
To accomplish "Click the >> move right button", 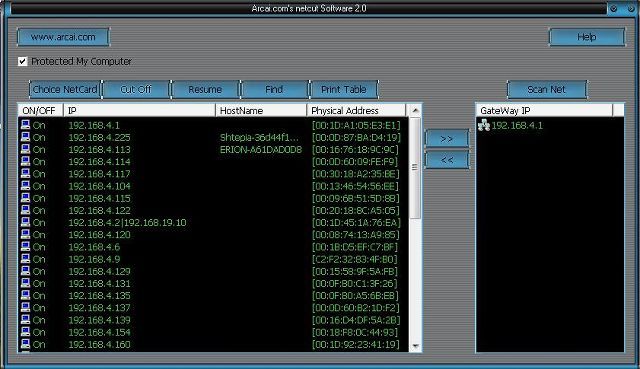I will click(447, 139).
